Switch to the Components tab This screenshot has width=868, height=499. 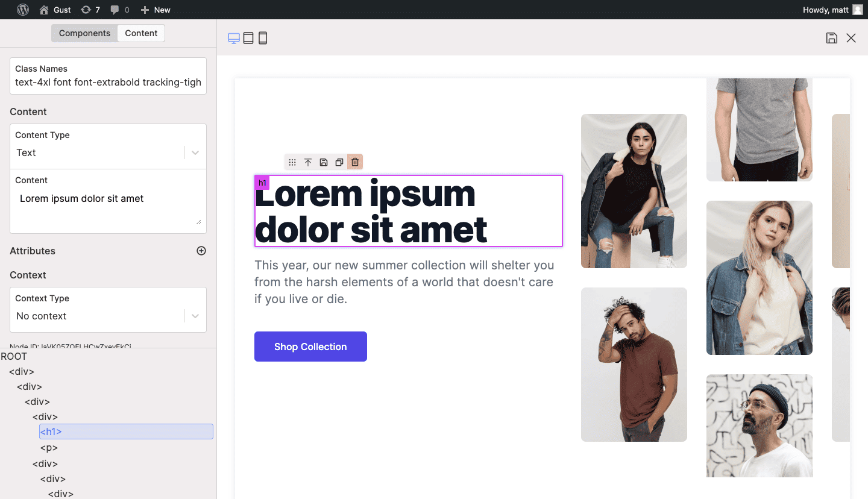[x=84, y=33]
